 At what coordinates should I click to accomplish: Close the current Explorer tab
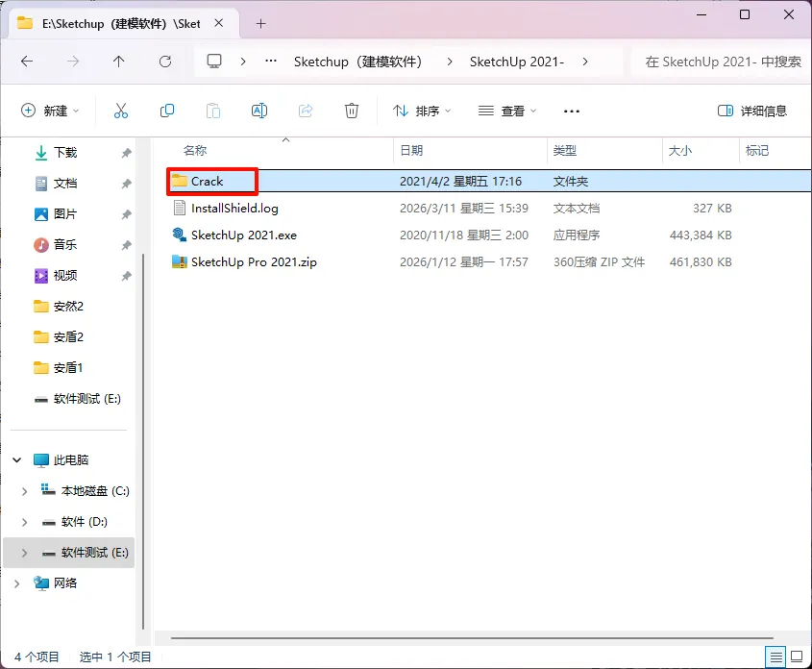(219, 23)
